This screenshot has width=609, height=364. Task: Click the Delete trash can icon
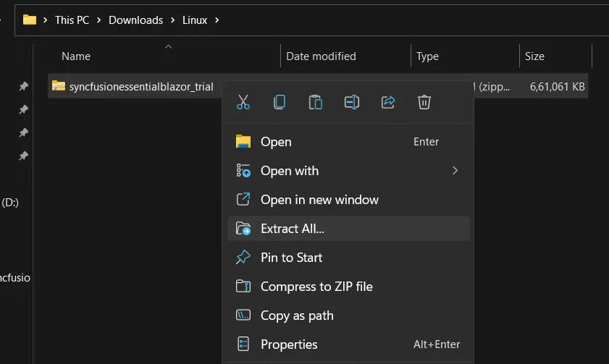pos(424,102)
